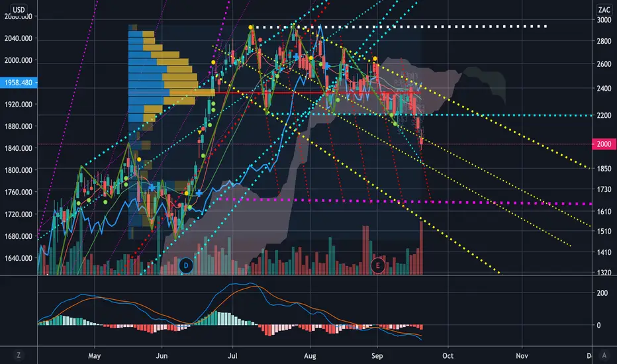The image size is (617, 364).
Task: Click the 2040.000 left axis value
Action: click(x=18, y=38)
